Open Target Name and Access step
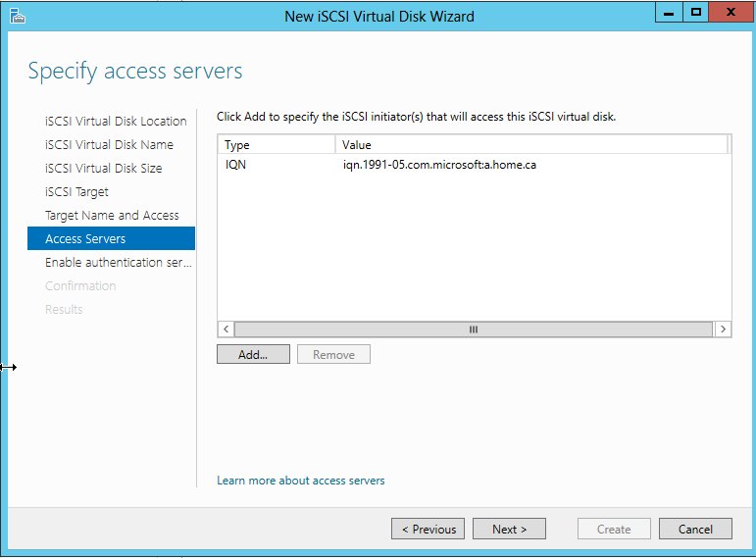Viewport: 756px width, 558px height. (x=112, y=216)
